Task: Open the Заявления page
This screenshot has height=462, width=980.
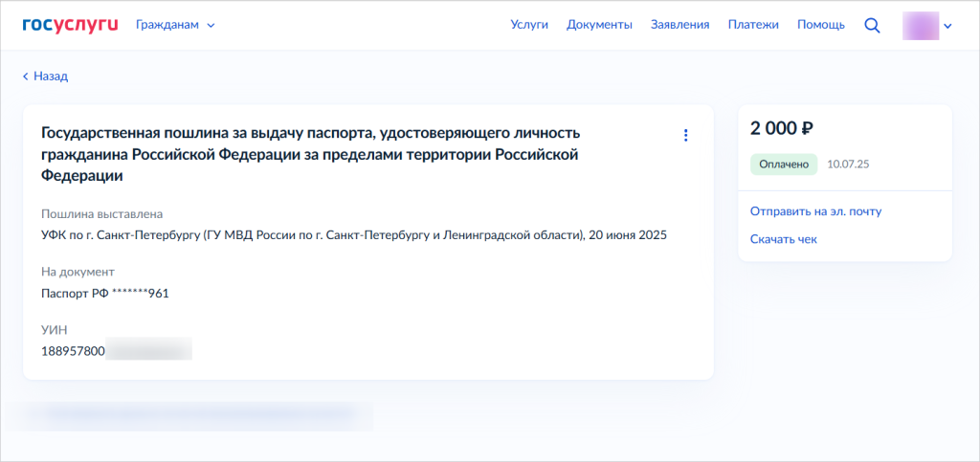Action: pyautogui.click(x=679, y=25)
